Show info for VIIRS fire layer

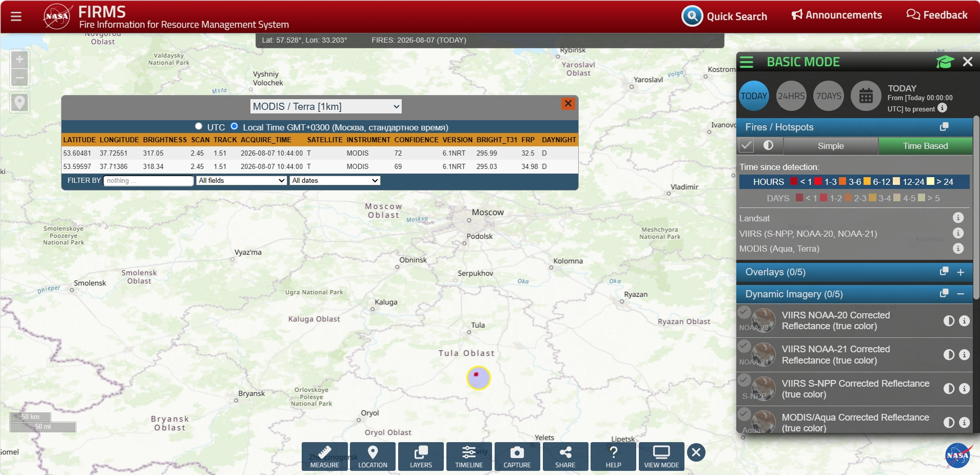pos(958,233)
